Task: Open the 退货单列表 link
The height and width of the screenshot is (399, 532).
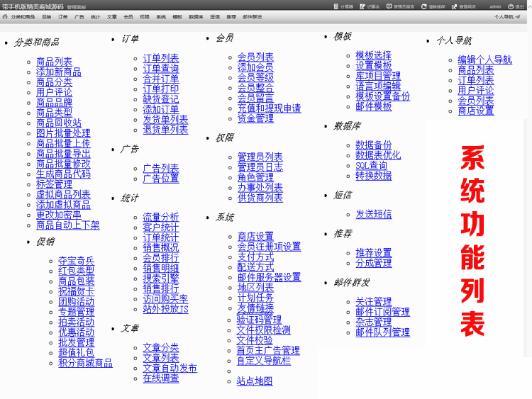Action: pyautogui.click(x=165, y=130)
